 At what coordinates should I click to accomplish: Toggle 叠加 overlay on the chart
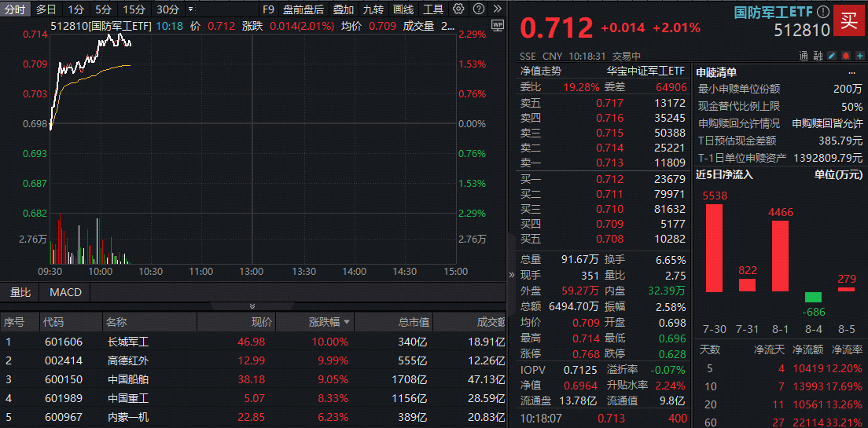344,9
